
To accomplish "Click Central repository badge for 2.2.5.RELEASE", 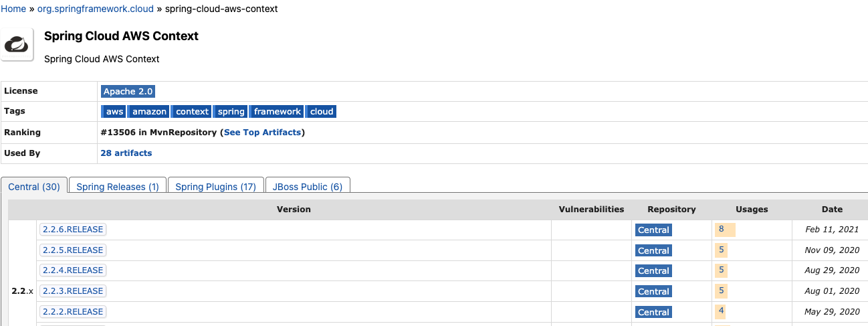I will coord(653,250).
